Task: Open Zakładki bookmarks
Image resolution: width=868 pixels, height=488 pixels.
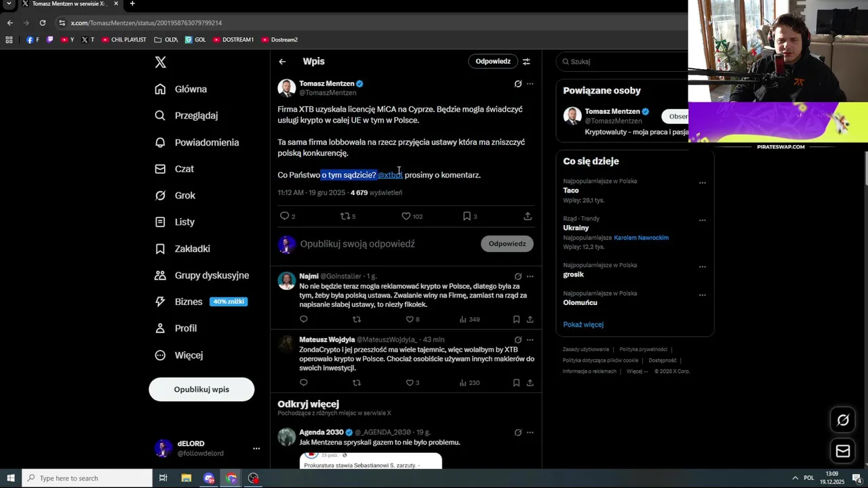Action: coord(182,249)
